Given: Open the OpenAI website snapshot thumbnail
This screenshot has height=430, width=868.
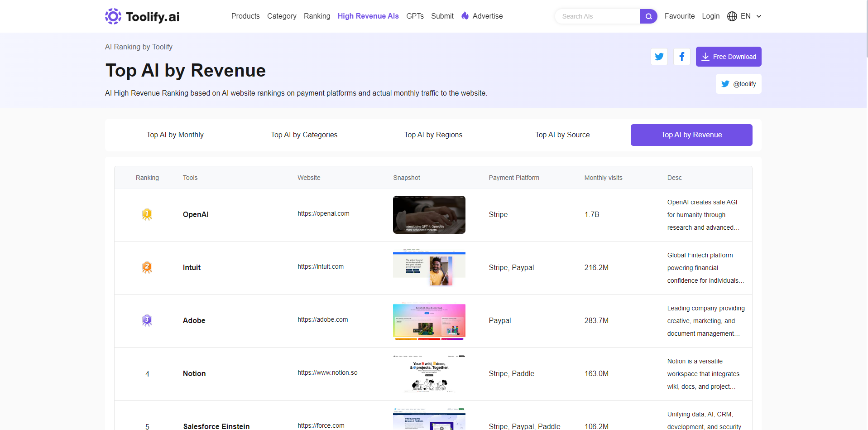Looking at the screenshot, I should (x=429, y=215).
